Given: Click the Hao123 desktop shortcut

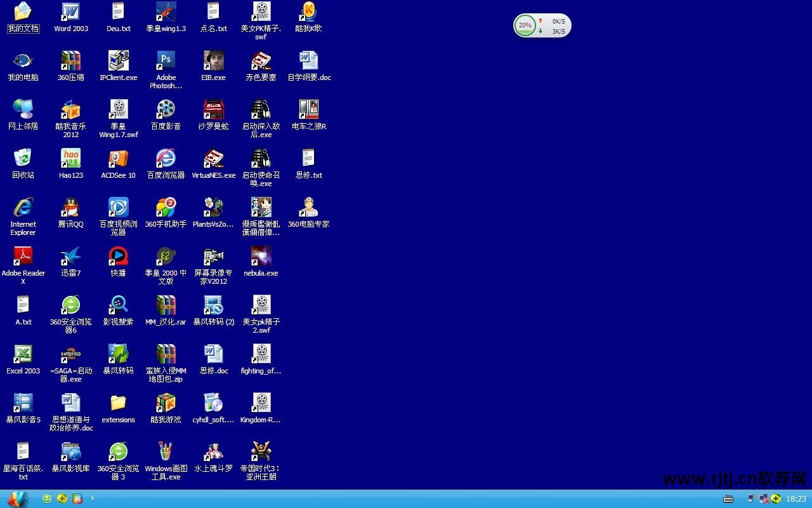Looking at the screenshot, I should pyautogui.click(x=70, y=159).
